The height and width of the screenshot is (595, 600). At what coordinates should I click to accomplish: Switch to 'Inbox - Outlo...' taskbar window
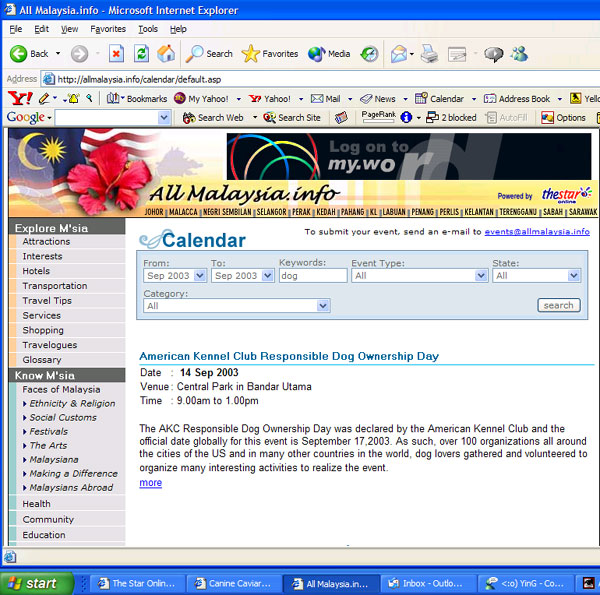tap(427, 584)
